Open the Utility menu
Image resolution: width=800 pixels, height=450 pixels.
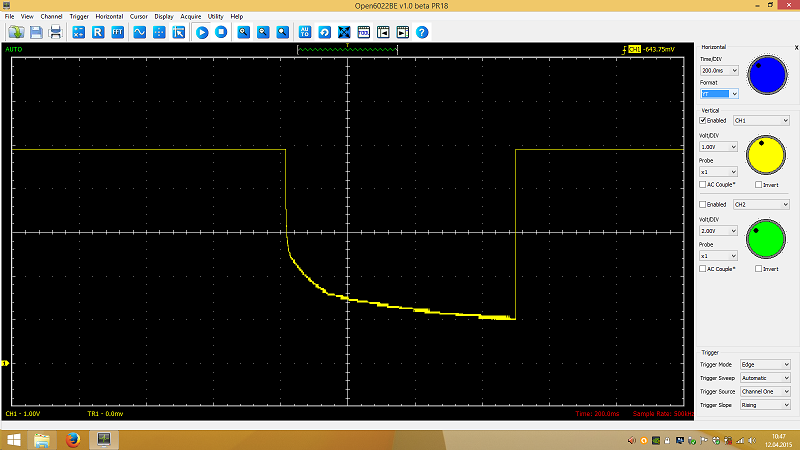[x=216, y=16]
